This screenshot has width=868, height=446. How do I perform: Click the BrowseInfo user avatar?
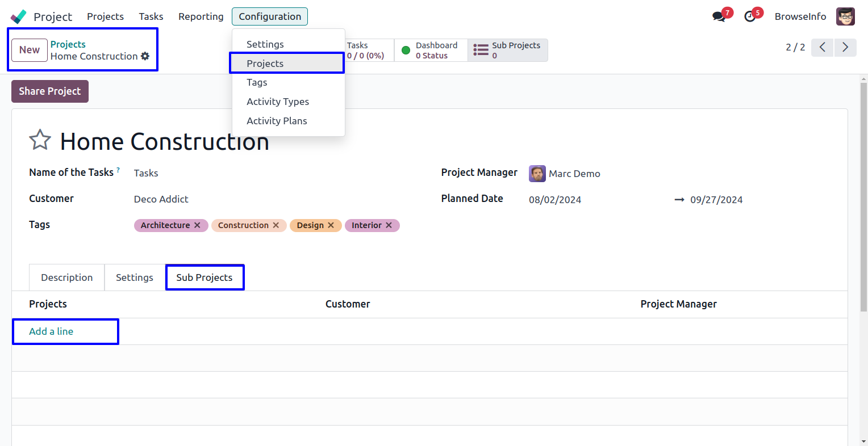tap(845, 16)
